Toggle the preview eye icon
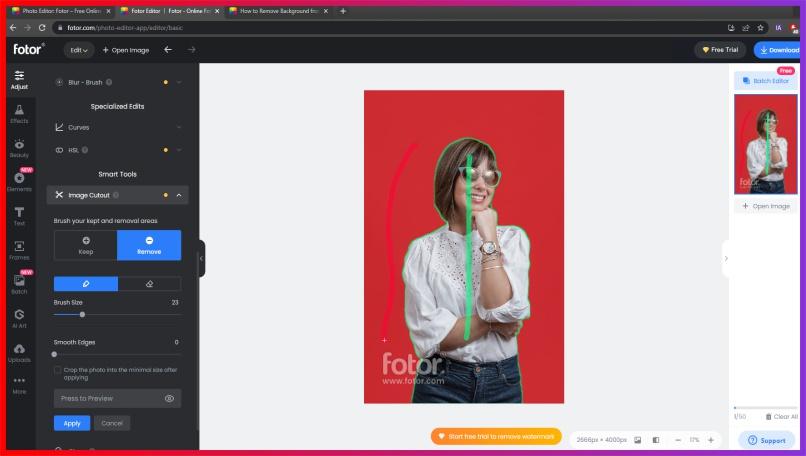Screen dimensions: 806x456 tap(169, 398)
